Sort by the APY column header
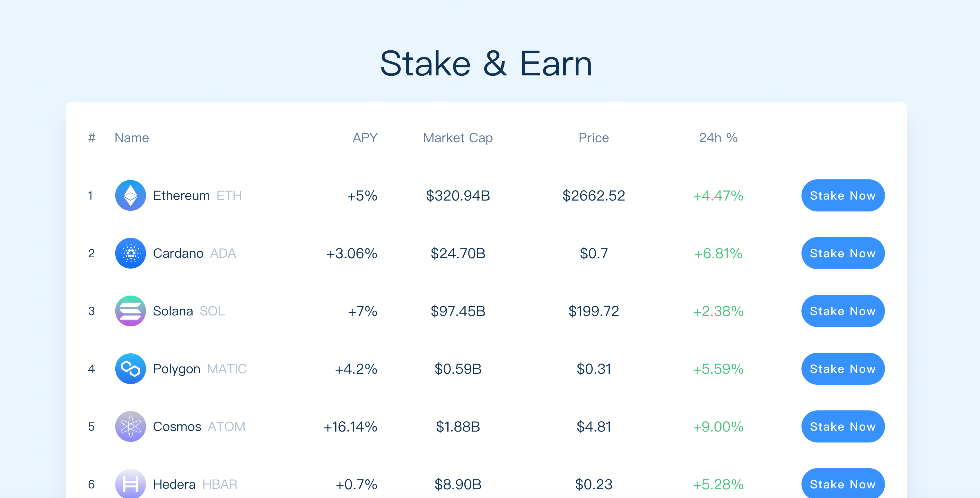The image size is (980, 498). coord(365,138)
